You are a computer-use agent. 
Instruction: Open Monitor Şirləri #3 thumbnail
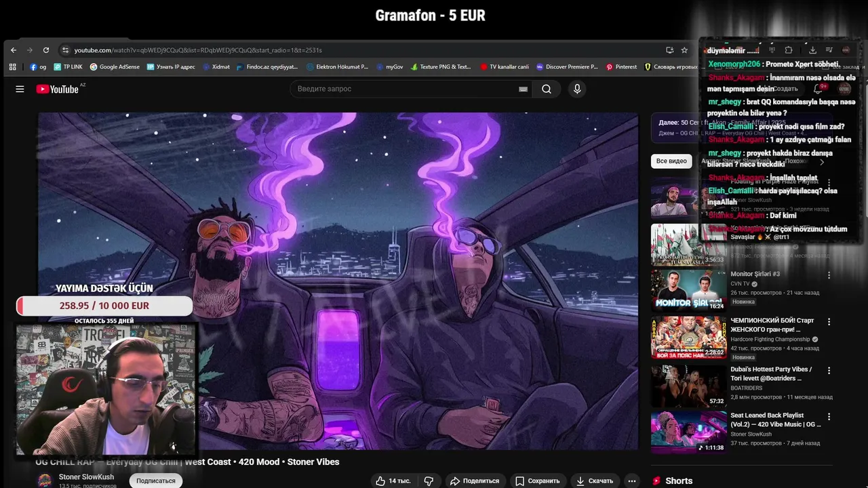[x=688, y=291]
